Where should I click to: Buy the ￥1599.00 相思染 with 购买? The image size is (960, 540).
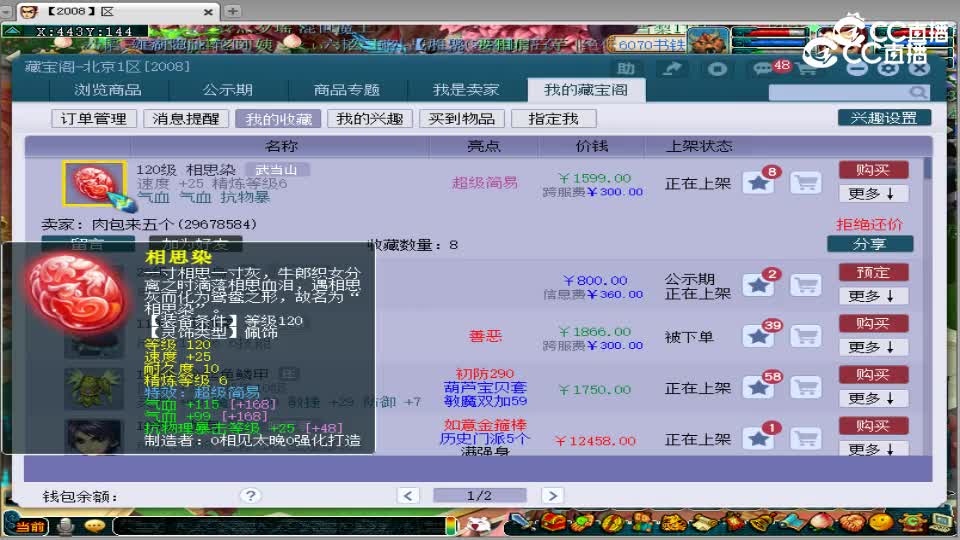[x=873, y=170]
